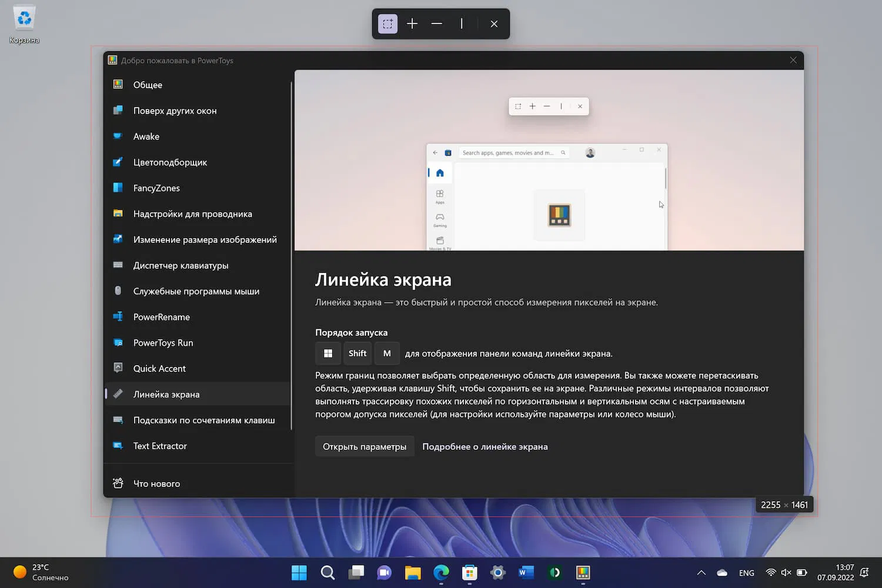Click the muted volume tray icon
The height and width of the screenshot is (588, 882).
pos(786,573)
